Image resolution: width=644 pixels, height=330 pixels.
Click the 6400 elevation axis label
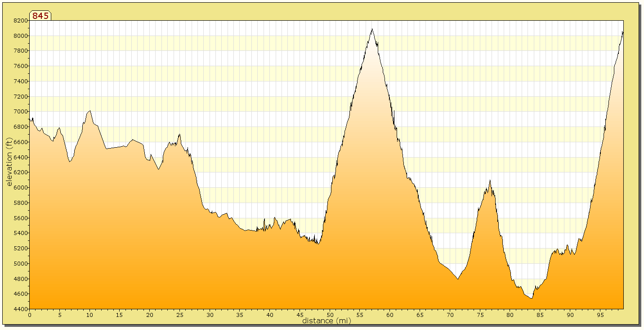[21, 157]
